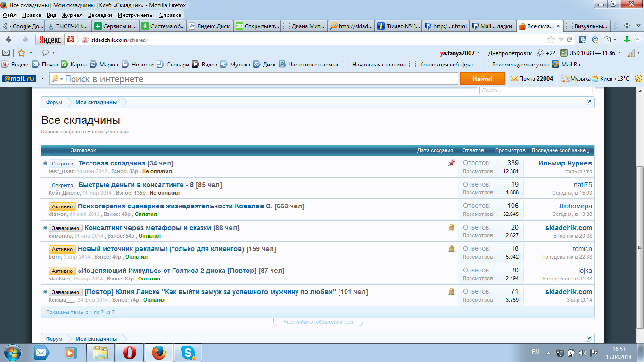Click the signal bars icon in the Yandex toolbar
Screen dimensions: 644x362
(x=631, y=53)
